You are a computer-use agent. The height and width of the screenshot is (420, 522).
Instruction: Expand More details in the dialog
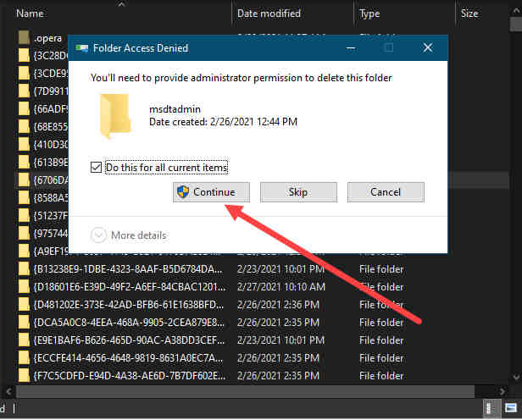tap(128, 235)
